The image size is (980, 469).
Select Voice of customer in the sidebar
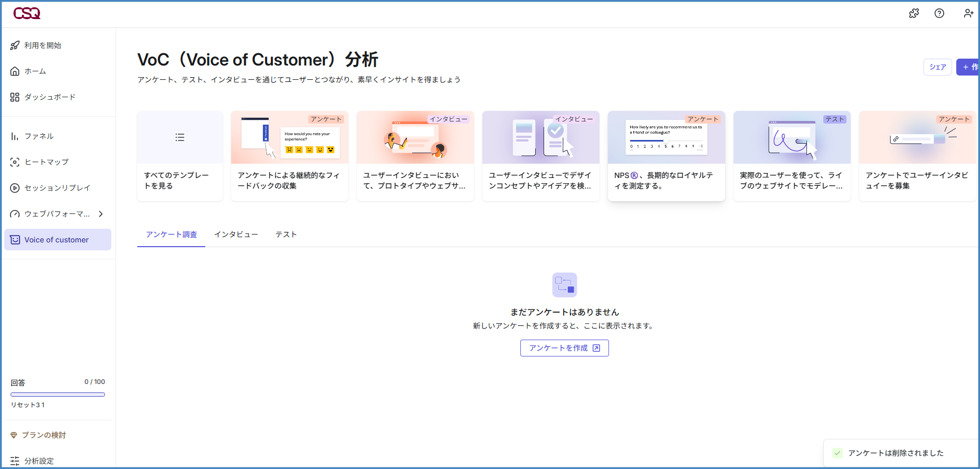[x=58, y=240]
